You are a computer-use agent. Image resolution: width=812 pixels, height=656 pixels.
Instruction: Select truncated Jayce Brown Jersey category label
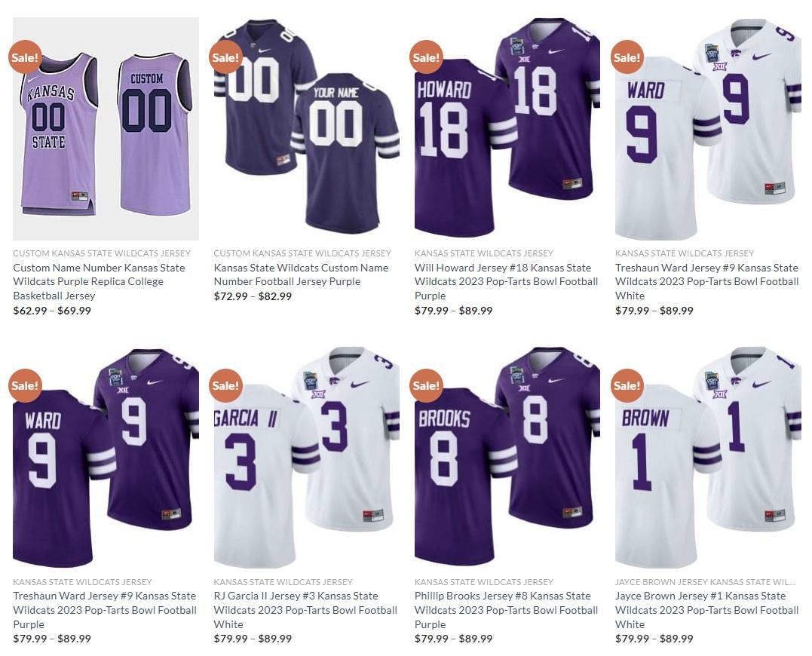705,582
